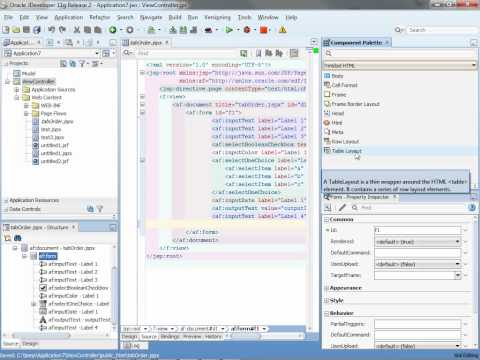Click the red Debug bug icon
This screenshot has height=360, width=480.
(247, 30)
